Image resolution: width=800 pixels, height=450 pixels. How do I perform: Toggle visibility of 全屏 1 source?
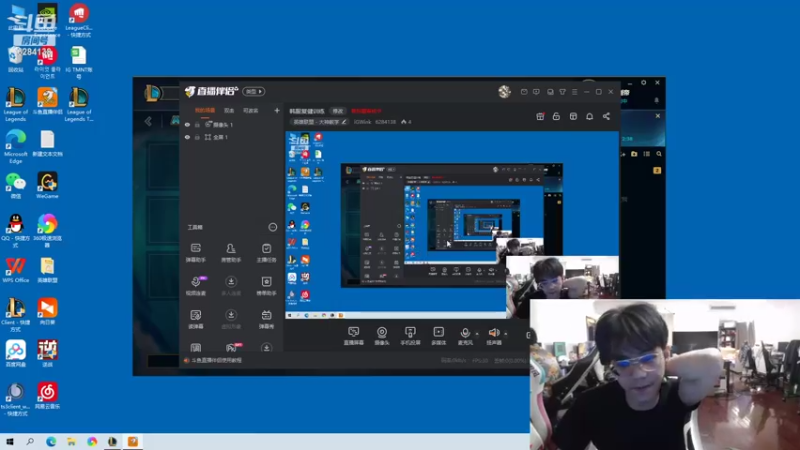coord(187,137)
